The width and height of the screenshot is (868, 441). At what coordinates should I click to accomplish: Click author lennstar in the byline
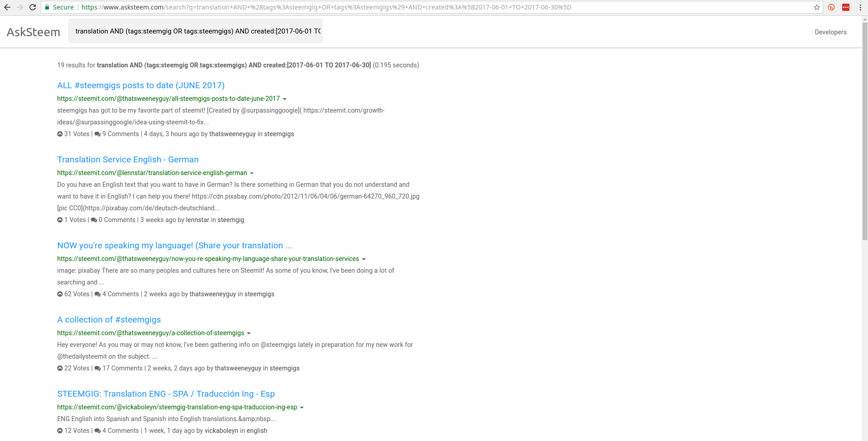(x=197, y=220)
